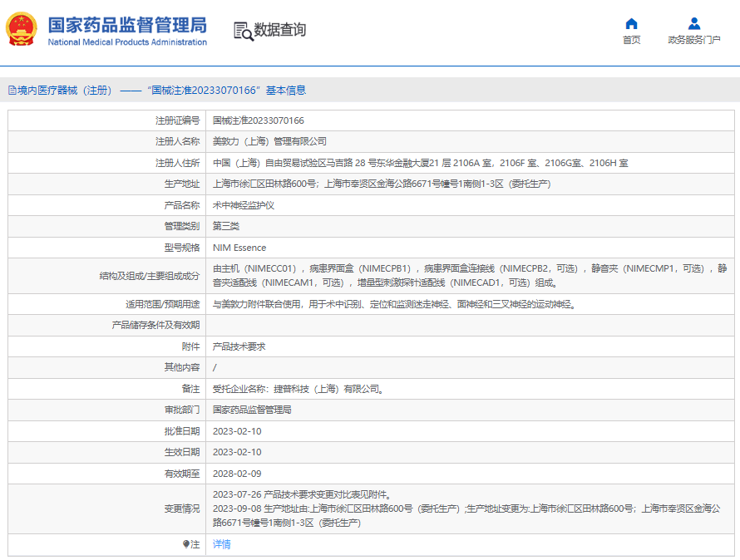The image size is (740, 560).
Task: Select expiry date 2028-02-09
Action: 237,474
